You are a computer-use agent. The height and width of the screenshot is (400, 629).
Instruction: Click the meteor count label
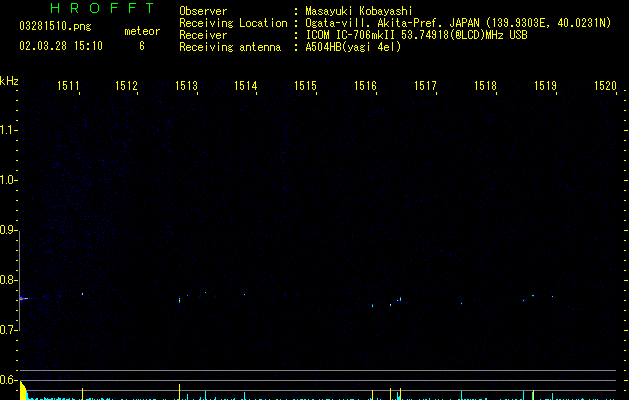point(142,31)
